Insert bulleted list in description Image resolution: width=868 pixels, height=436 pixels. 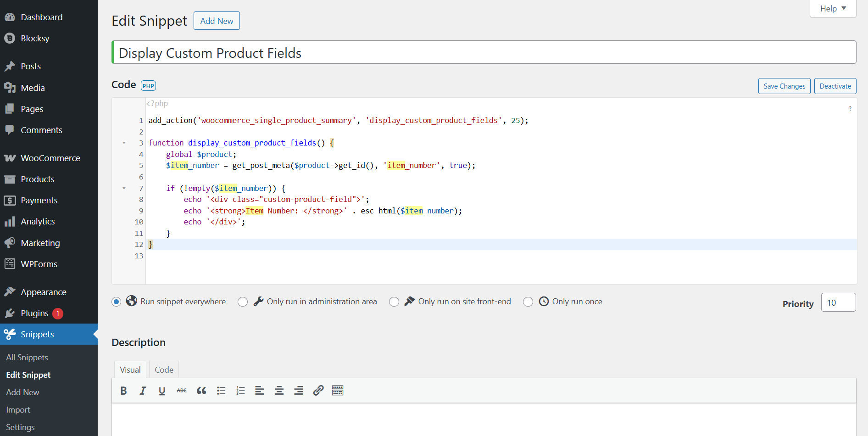(x=221, y=391)
